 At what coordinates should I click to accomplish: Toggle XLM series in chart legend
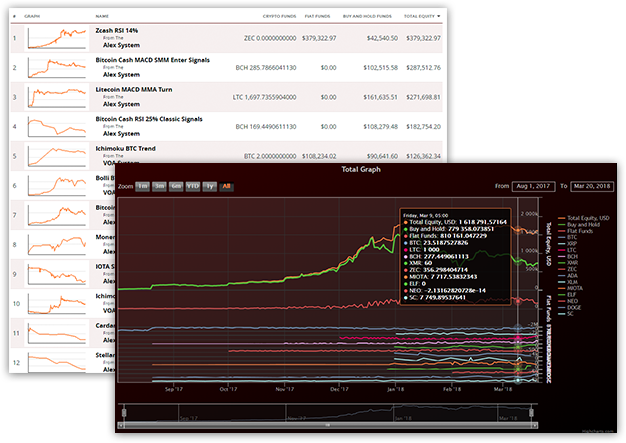tap(568, 282)
